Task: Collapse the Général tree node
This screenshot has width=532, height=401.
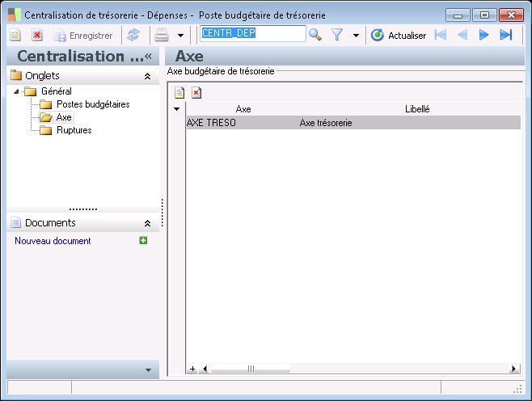Action: point(16,91)
